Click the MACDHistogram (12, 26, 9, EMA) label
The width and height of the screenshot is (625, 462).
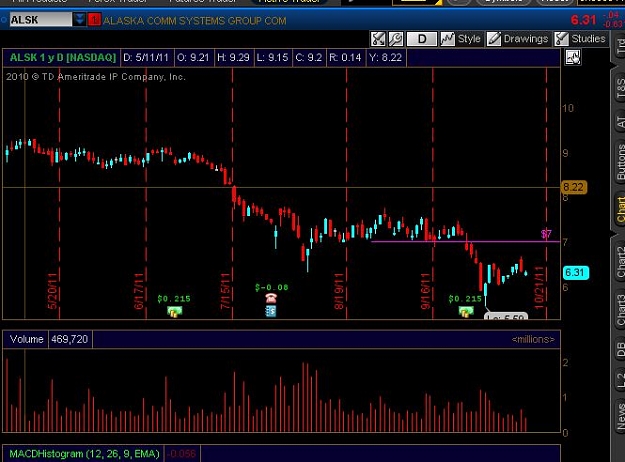(x=84, y=454)
